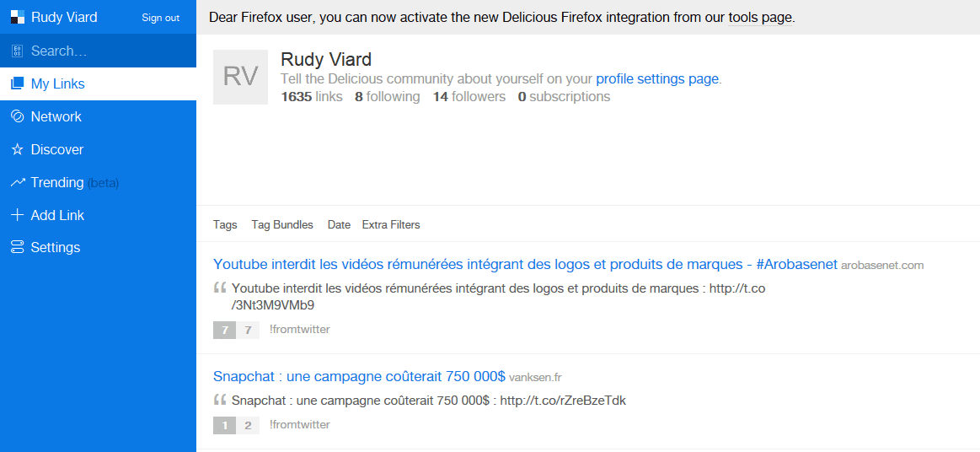980x452 pixels.
Task: Open the Discover section
Action: click(98, 150)
